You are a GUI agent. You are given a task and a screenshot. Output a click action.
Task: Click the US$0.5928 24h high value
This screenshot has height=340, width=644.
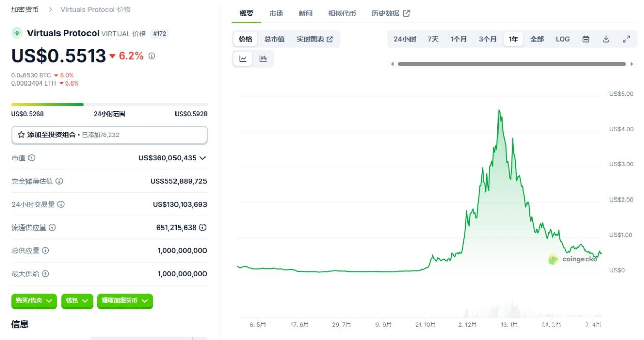[x=191, y=114]
